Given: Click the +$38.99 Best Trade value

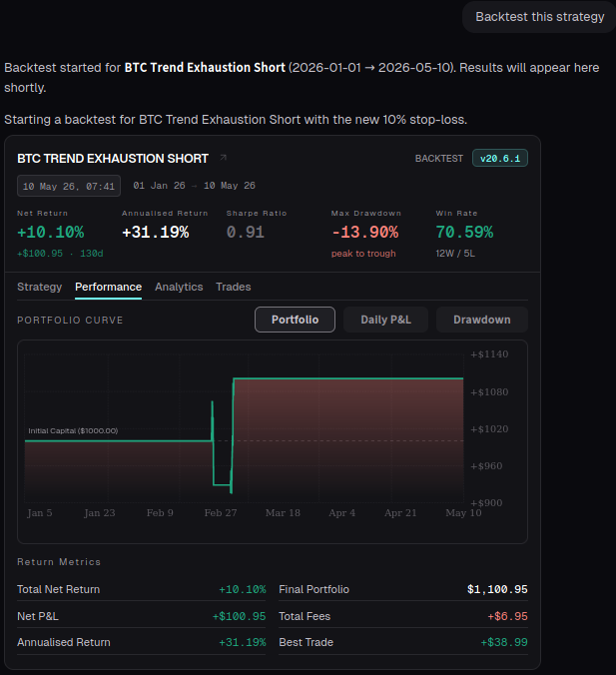Looking at the screenshot, I should 504,642.
